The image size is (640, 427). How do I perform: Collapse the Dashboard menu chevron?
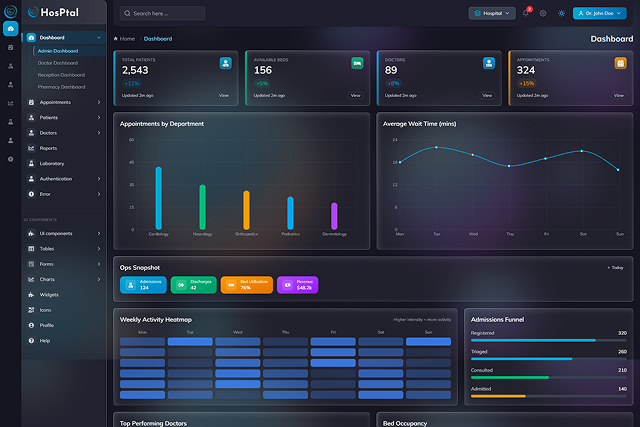99,38
